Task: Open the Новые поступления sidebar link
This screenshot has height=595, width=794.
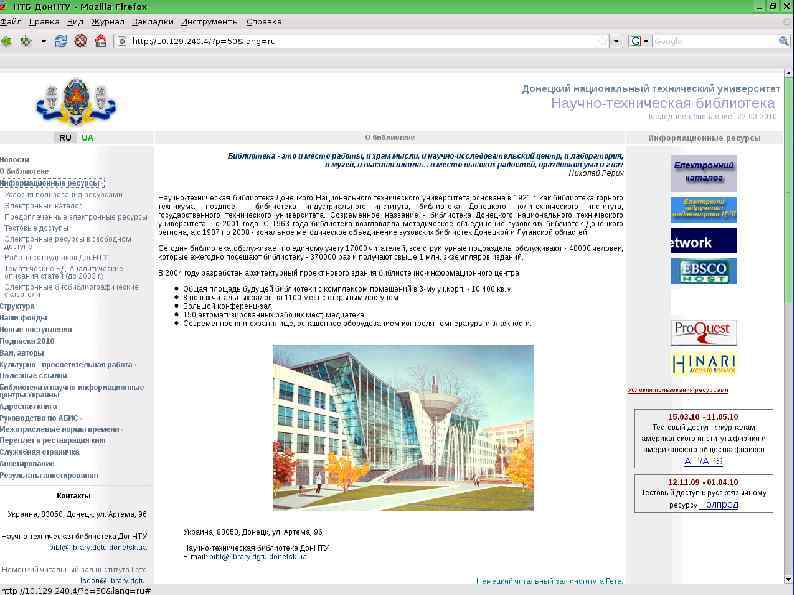Action: click(x=35, y=329)
